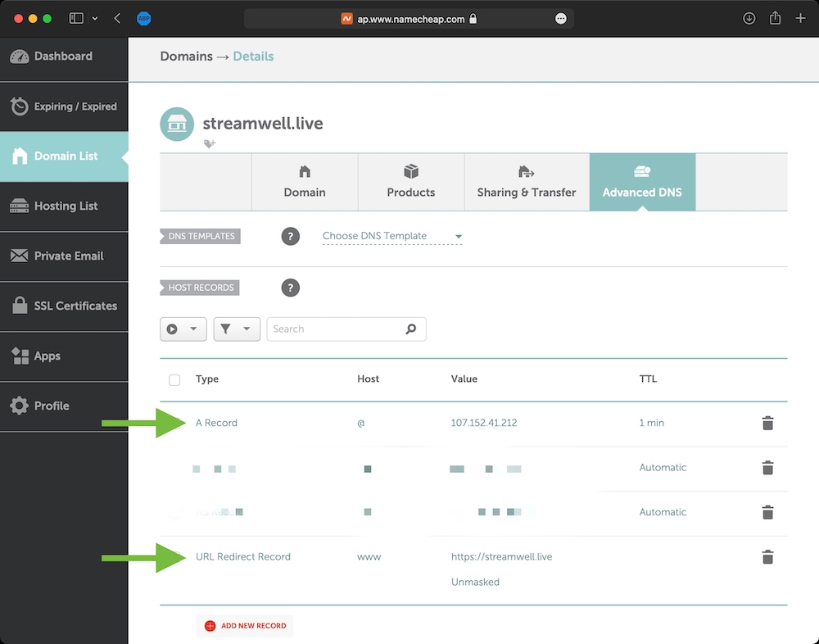Open the actions play-button dropdown
Screen dimensions: 819x644
pos(183,329)
